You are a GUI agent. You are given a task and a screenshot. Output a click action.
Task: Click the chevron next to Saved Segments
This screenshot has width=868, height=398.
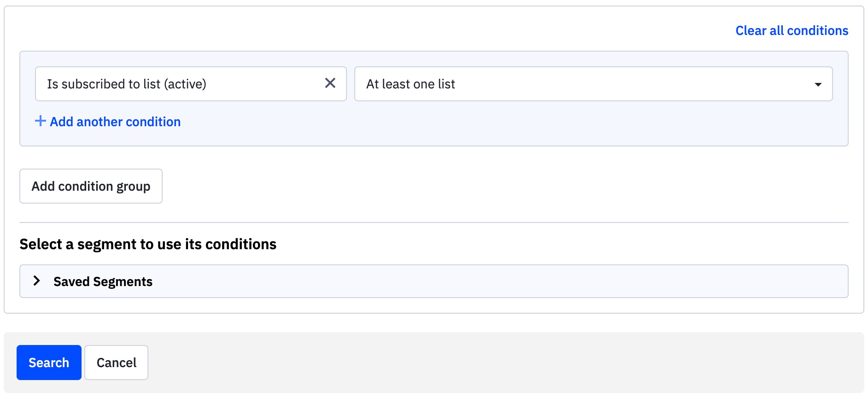(x=37, y=281)
